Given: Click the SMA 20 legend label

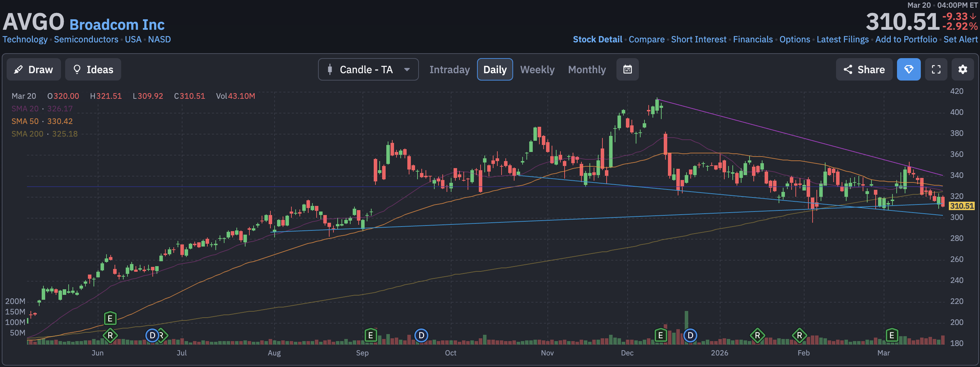Looking at the screenshot, I should [25, 109].
